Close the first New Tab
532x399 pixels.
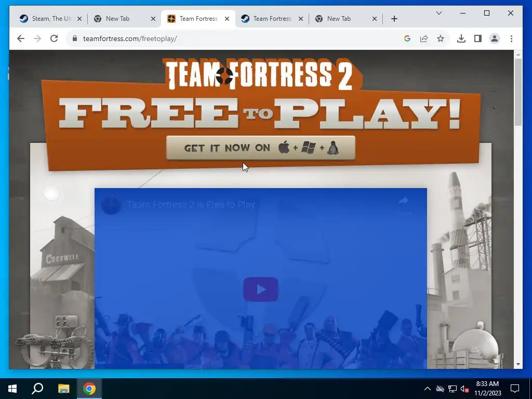(x=153, y=19)
